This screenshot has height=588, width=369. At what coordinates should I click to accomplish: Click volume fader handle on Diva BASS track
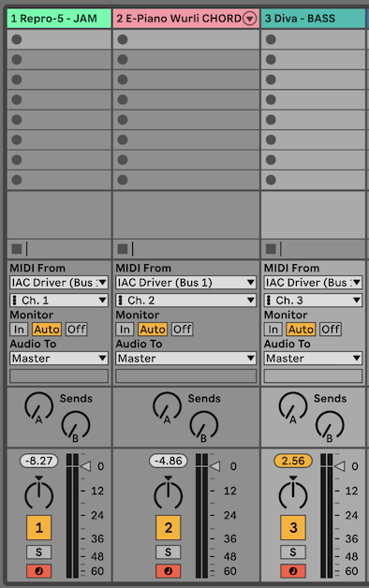click(x=340, y=466)
